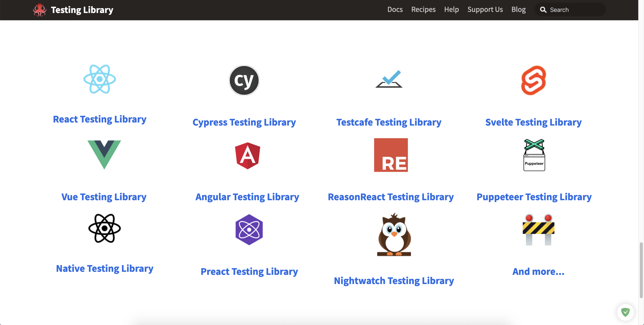Click the React atom logo icon
Viewport: 644px width, 325px height.
[x=99, y=79]
